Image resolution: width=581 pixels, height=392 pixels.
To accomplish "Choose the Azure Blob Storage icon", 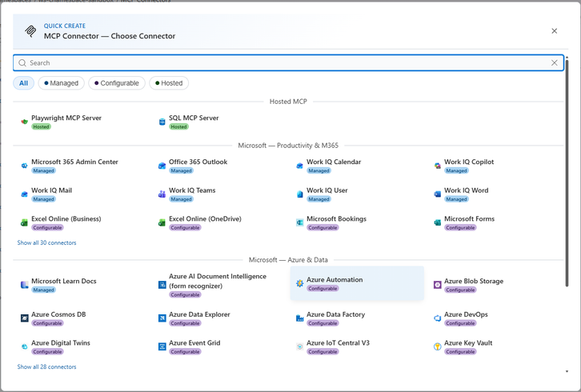I will [437, 285].
